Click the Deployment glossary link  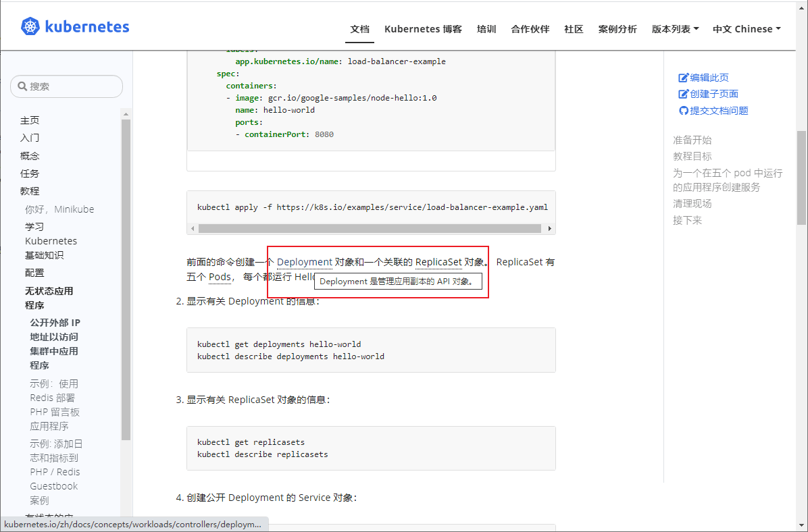(305, 262)
